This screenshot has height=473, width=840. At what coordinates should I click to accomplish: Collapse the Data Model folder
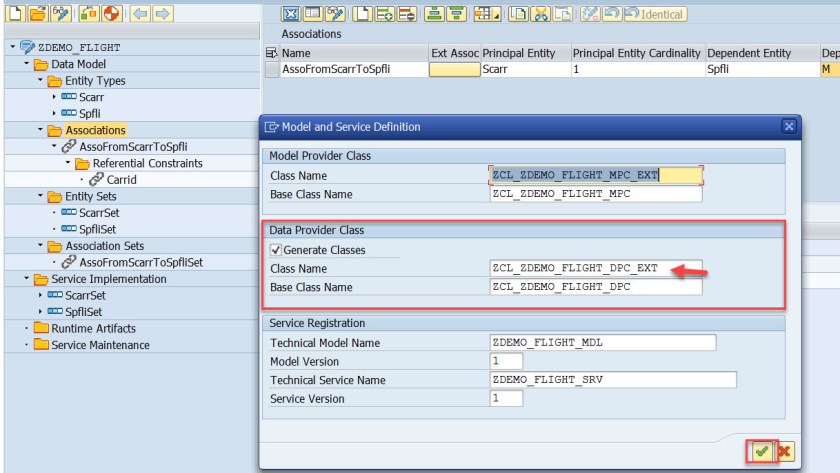click(27, 64)
